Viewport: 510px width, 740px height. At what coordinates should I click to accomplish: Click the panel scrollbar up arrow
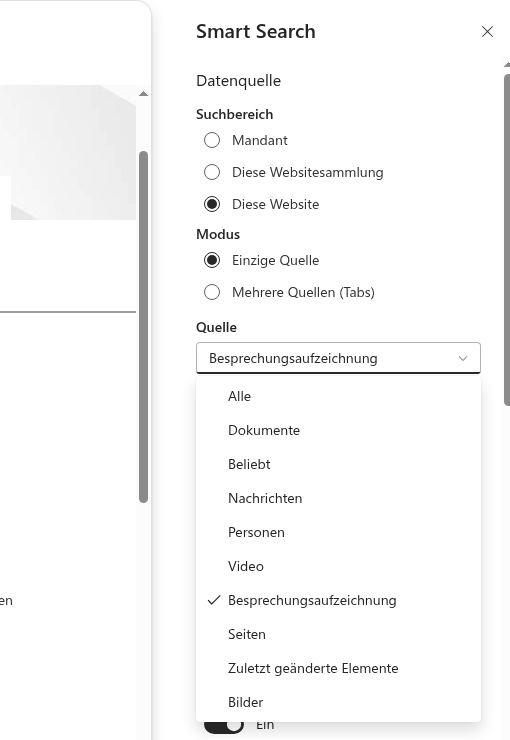coord(507,65)
